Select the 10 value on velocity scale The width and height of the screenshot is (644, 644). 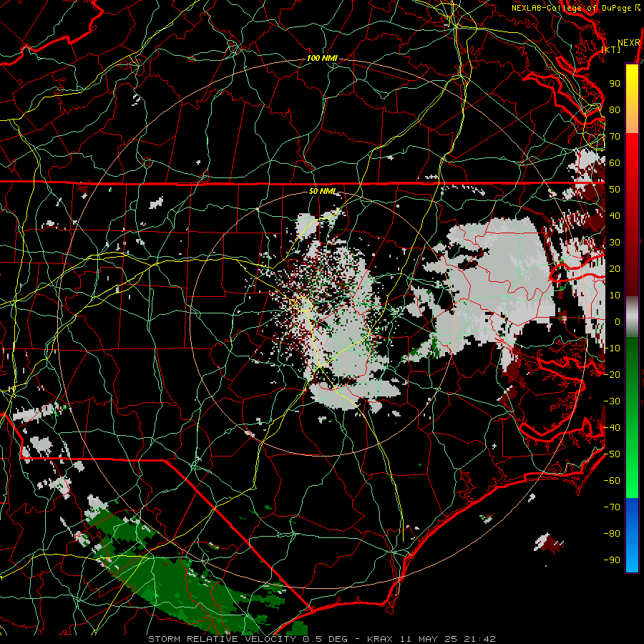pyautogui.click(x=615, y=296)
